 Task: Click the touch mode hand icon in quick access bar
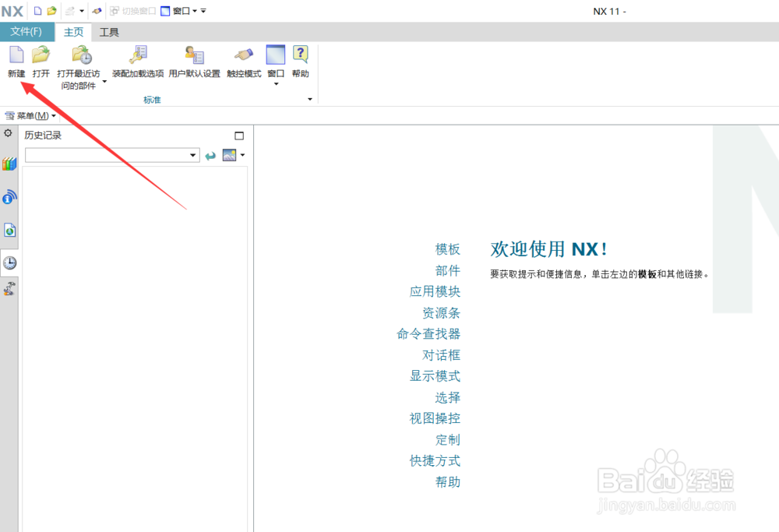[x=97, y=11]
